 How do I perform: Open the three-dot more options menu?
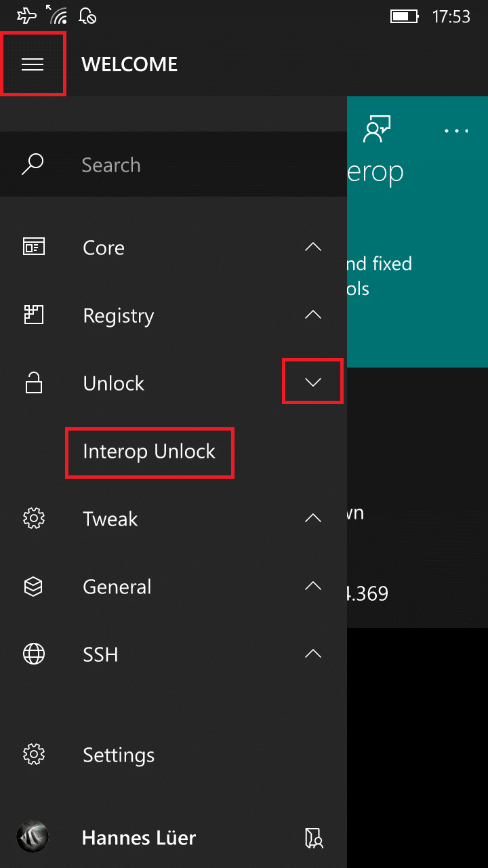tap(457, 131)
